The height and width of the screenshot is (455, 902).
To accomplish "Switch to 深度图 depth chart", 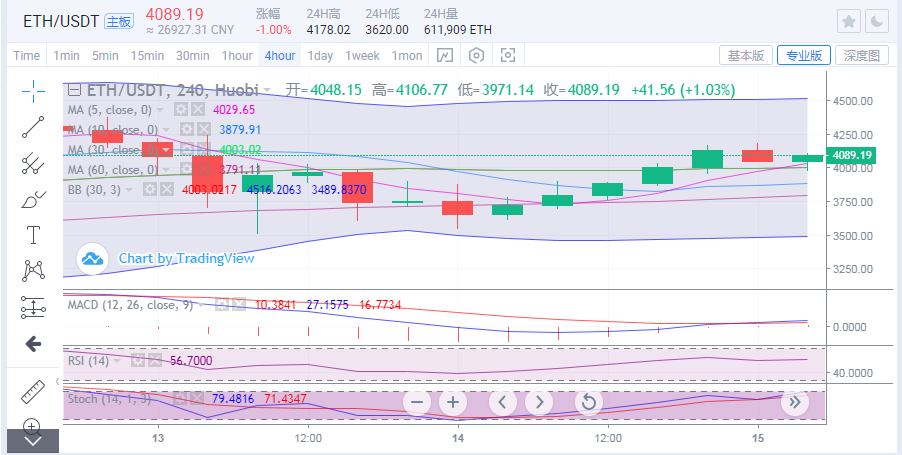I will 862,55.
